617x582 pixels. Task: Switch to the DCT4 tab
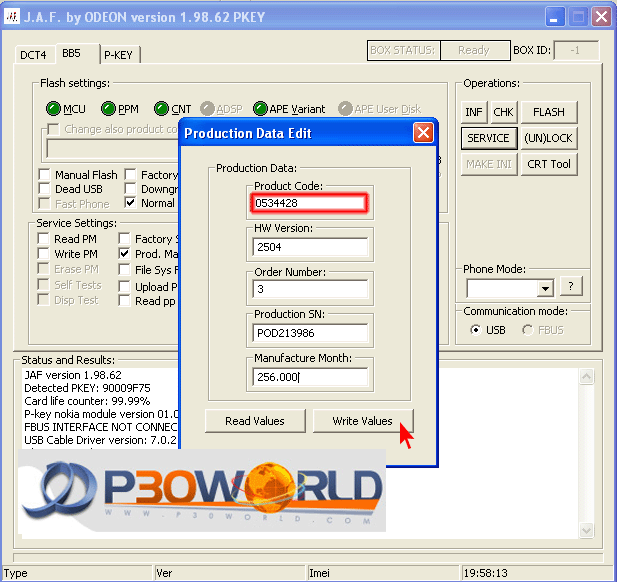(x=33, y=55)
